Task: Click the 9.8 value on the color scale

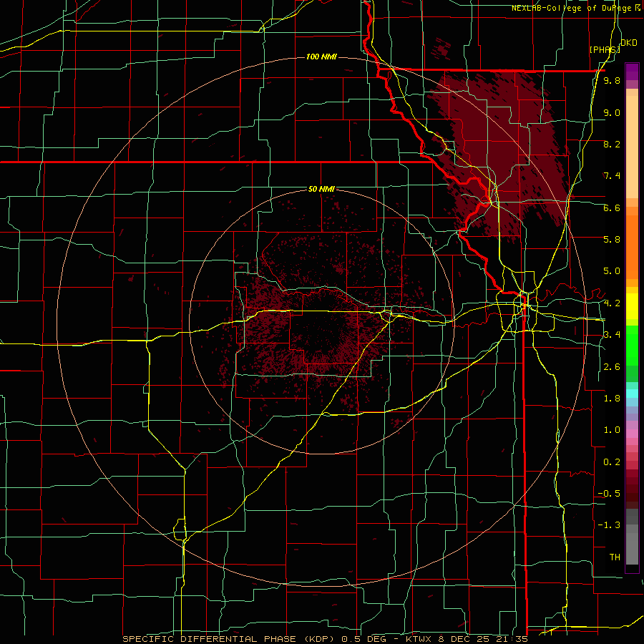Action: click(612, 81)
